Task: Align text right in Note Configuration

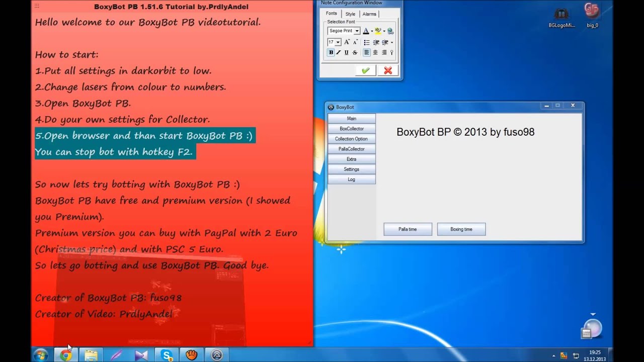Action: click(x=384, y=52)
